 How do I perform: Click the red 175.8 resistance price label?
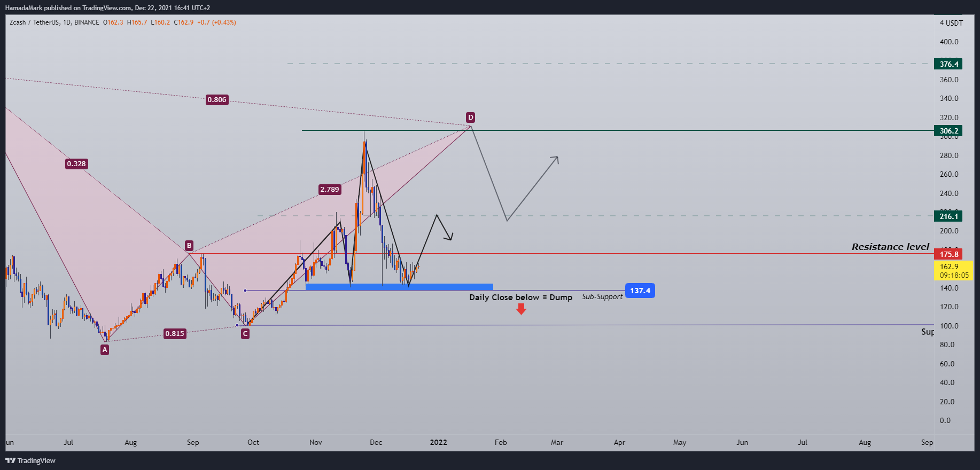(948, 254)
